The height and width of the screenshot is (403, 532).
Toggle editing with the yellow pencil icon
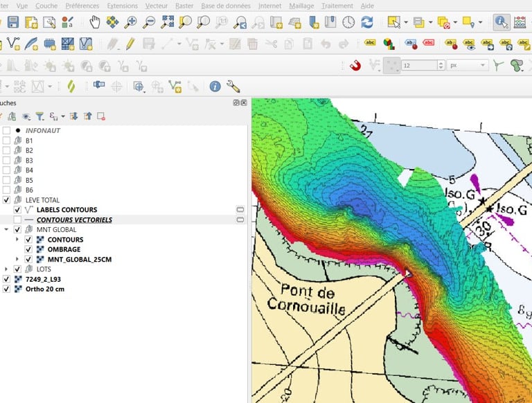click(131, 44)
